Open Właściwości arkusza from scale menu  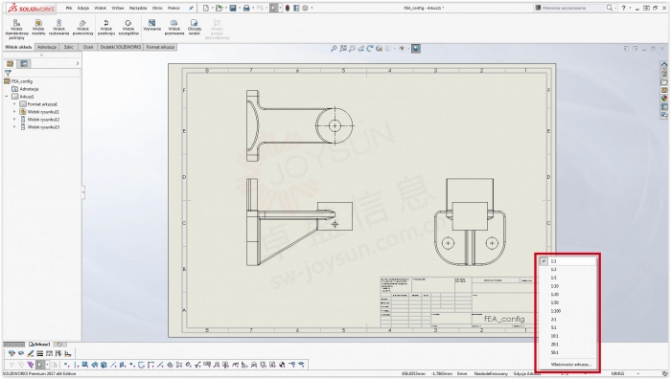pyautogui.click(x=570, y=365)
